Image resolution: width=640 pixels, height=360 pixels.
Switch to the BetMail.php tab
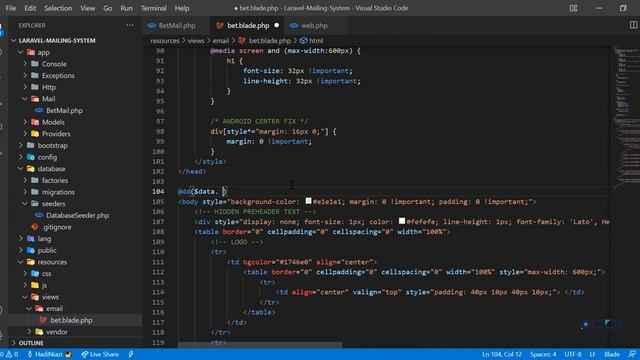[x=176, y=25]
